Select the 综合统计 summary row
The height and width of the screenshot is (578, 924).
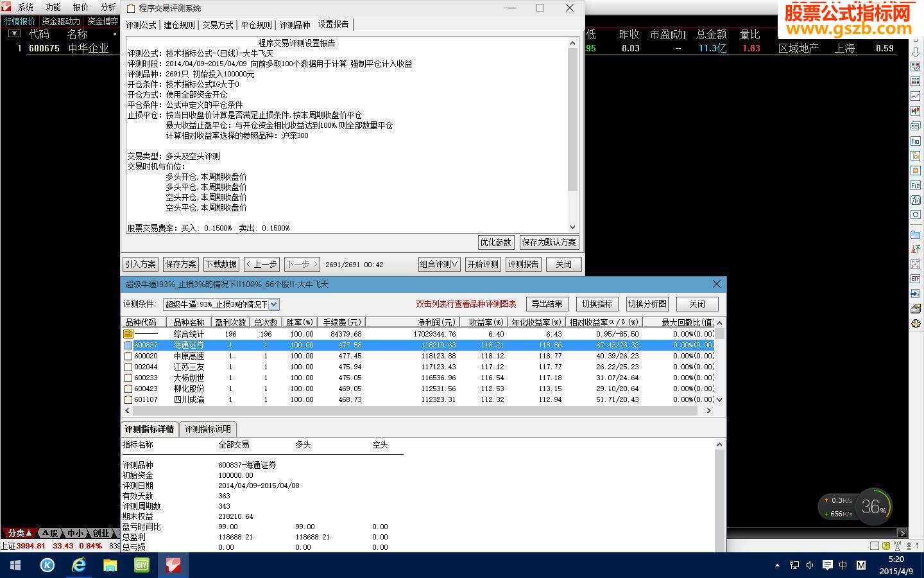pyautogui.click(x=418, y=334)
